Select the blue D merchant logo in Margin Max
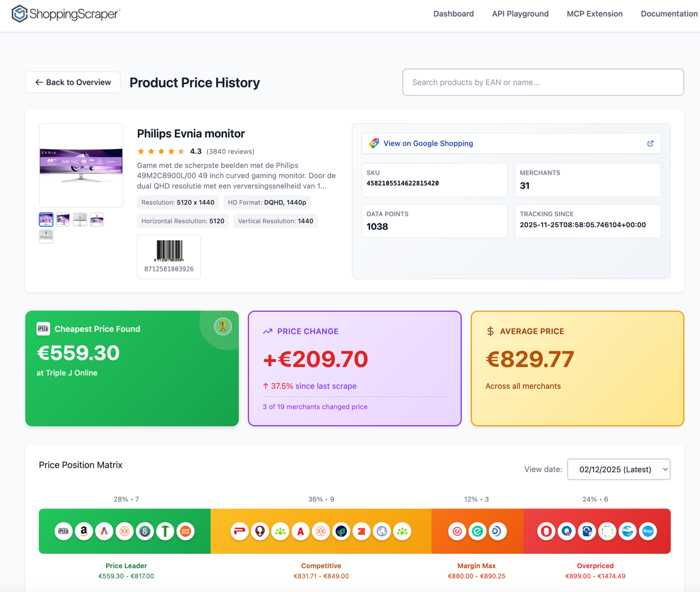700x592 pixels. coord(498,531)
